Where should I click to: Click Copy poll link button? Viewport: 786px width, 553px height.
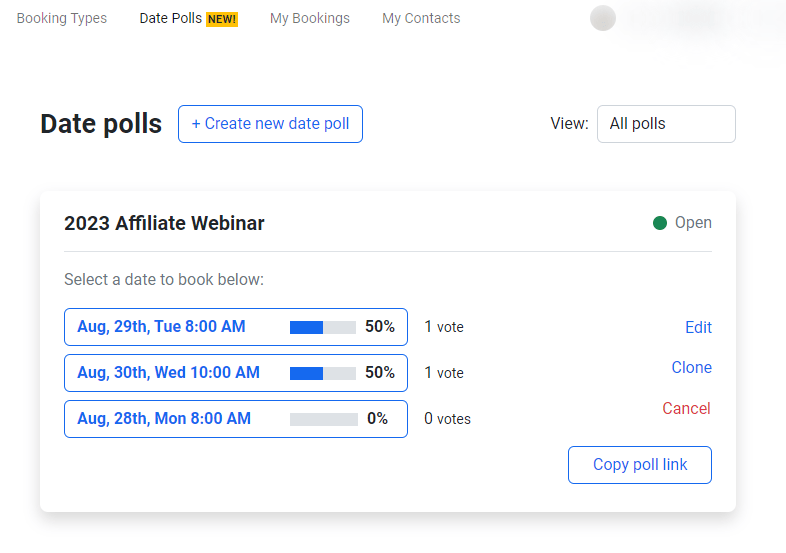pyautogui.click(x=640, y=465)
